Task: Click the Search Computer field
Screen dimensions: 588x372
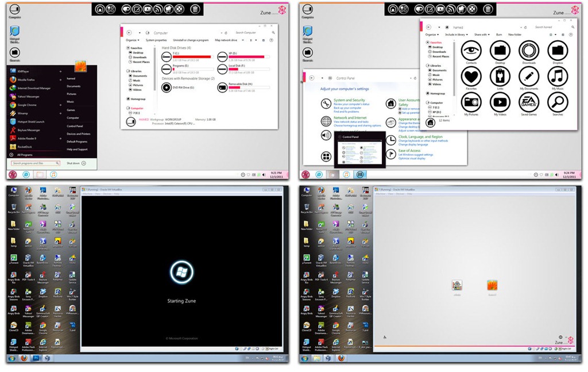Action: (x=255, y=33)
